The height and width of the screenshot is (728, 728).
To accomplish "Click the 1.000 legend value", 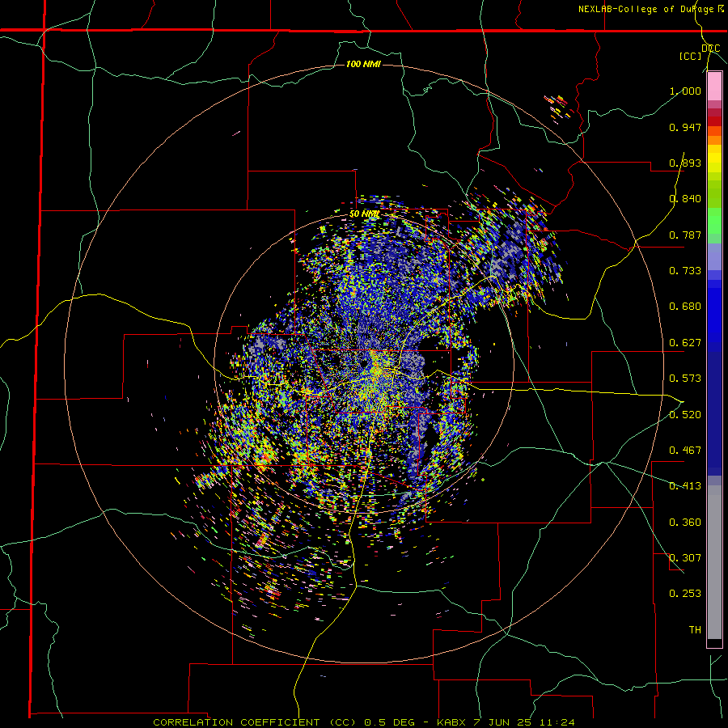I will pos(685,91).
